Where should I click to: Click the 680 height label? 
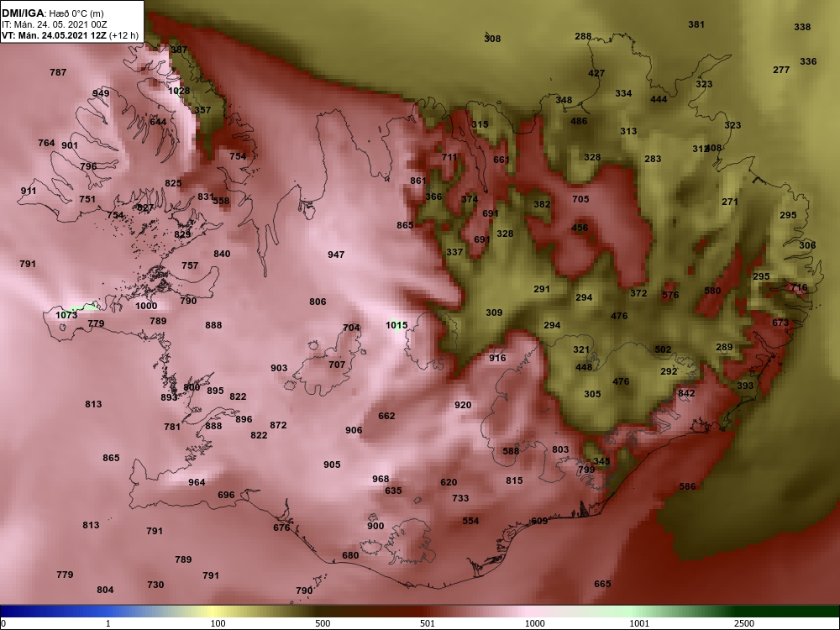pos(349,555)
